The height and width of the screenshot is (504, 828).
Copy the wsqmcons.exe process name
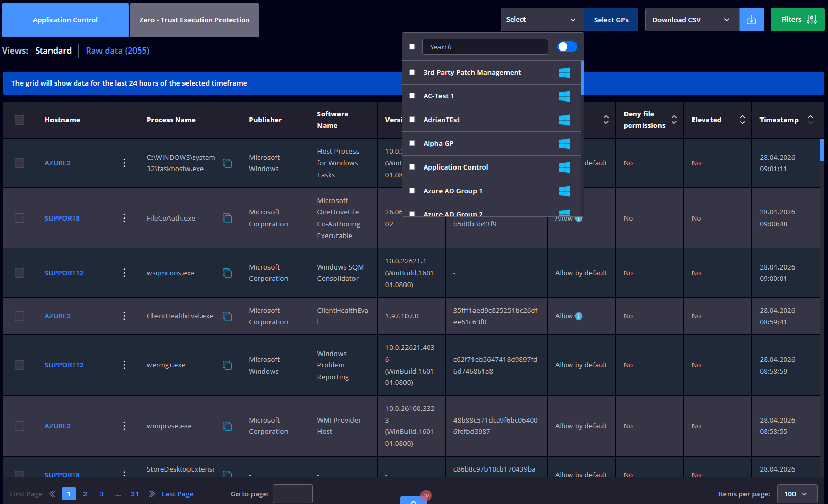pos(227,273)
